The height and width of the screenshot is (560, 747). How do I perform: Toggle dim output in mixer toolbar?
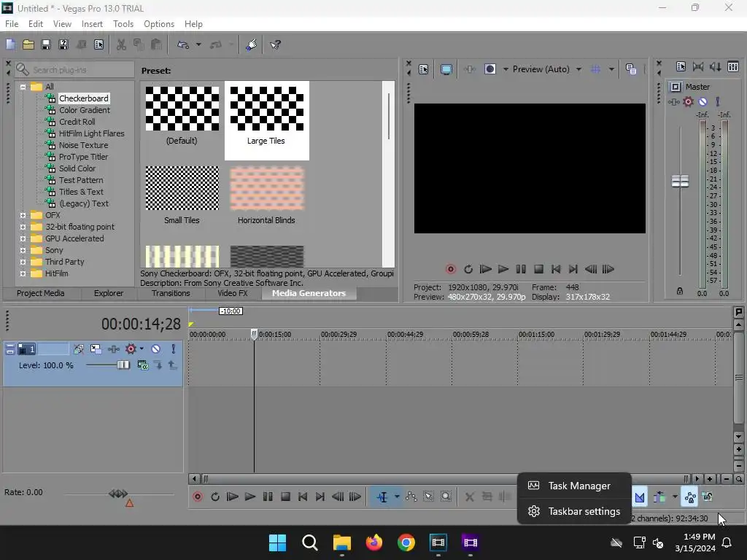coord(715,66)
